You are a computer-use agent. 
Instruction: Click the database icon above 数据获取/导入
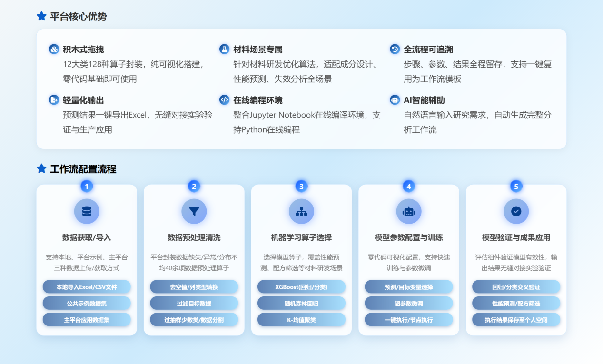point(87,211)
